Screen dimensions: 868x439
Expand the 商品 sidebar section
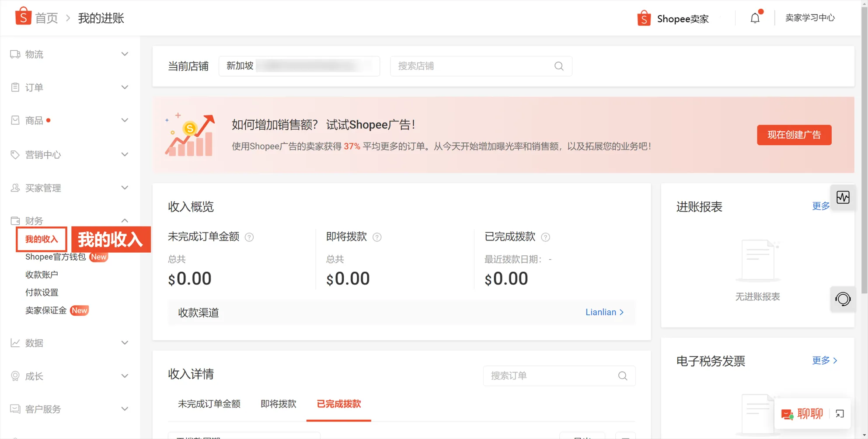click(125, 120)
